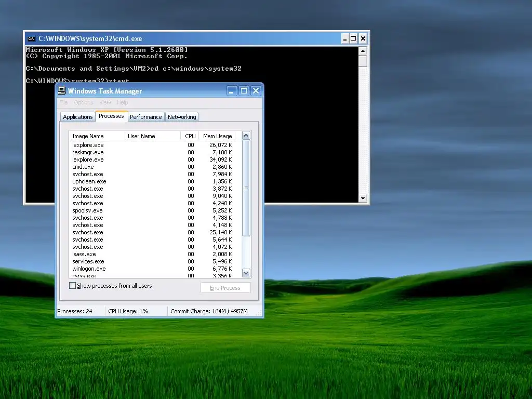Viewport: 532px width, 399px height.
Task: Close the Windows Task Manager window
Action: click(256, 90)
